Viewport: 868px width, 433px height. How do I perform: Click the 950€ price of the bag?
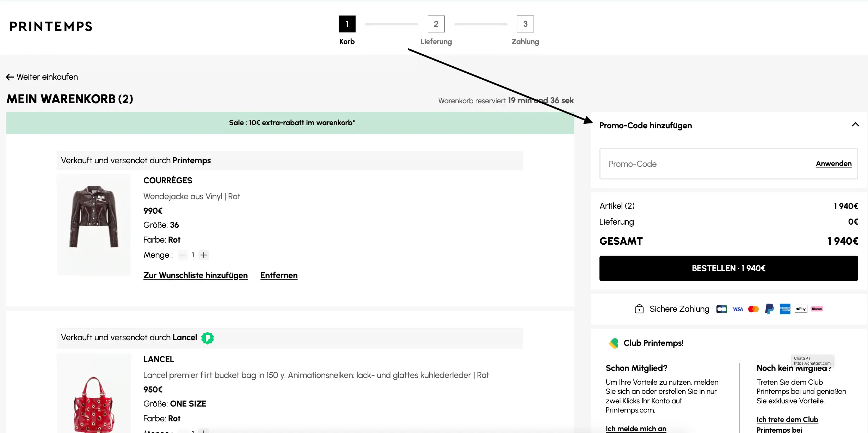coord(153,390)
